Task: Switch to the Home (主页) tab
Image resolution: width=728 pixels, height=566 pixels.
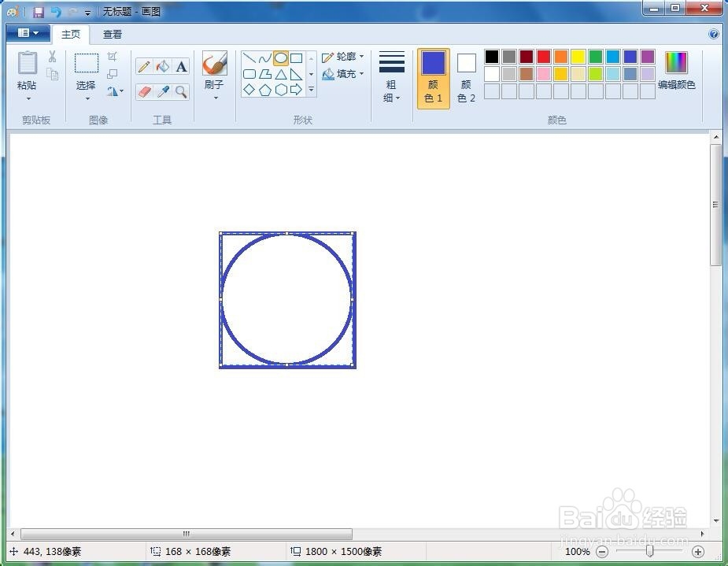Action: point(71,35)
